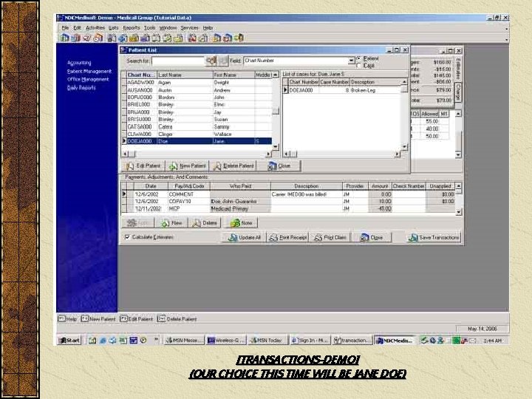The height and width of the screenshot is (399, 532).
Task: Close the Patient List with Close button
Action: (279, 166)
